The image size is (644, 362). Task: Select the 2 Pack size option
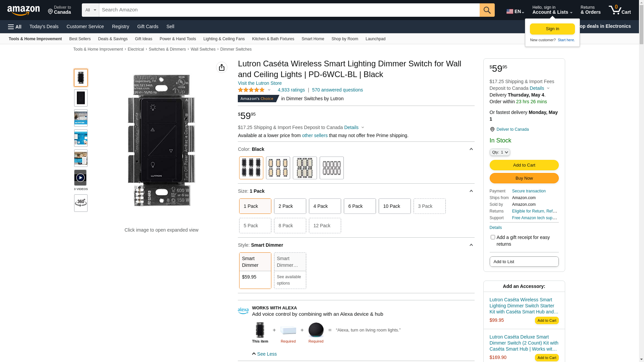(x=290, y=206)
